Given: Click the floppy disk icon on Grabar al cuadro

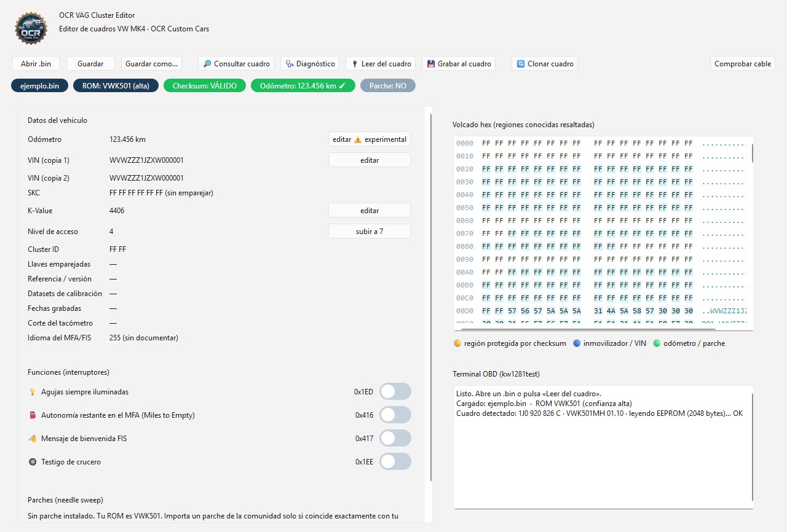Looking at the screenshot, I should (431, 64).
